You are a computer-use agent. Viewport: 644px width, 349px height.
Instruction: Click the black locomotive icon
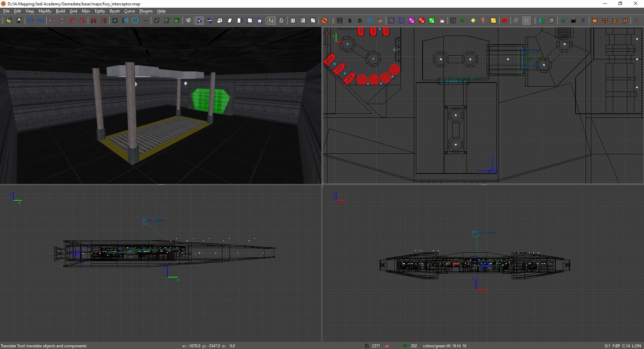tap(573, 20)
